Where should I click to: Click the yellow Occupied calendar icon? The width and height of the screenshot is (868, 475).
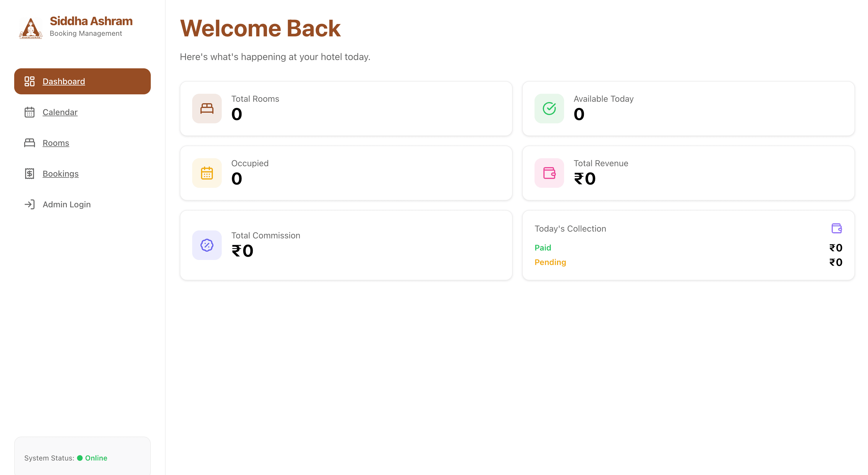pyautogui.click(x=207, y=173)
